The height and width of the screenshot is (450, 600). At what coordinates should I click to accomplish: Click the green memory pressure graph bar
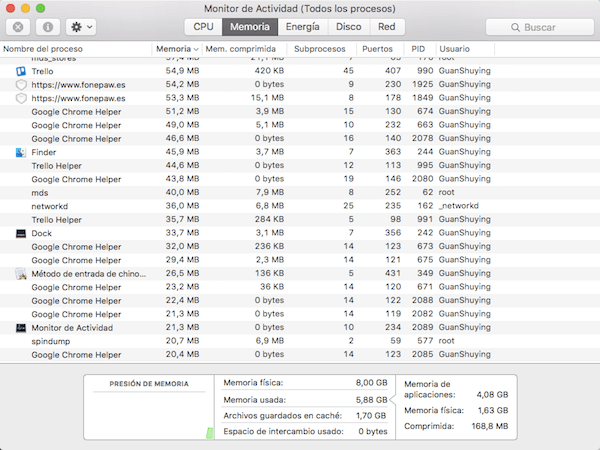click(210, 433)
